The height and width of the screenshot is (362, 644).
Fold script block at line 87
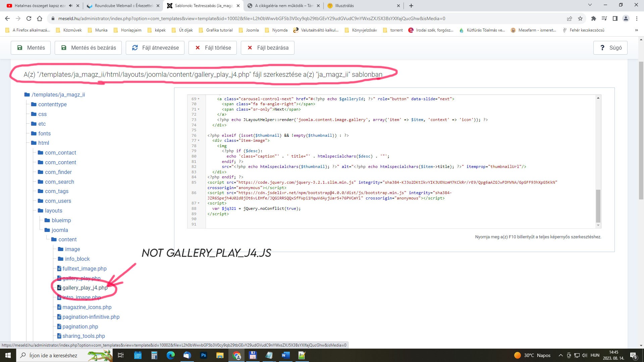(x=199, y=203)
